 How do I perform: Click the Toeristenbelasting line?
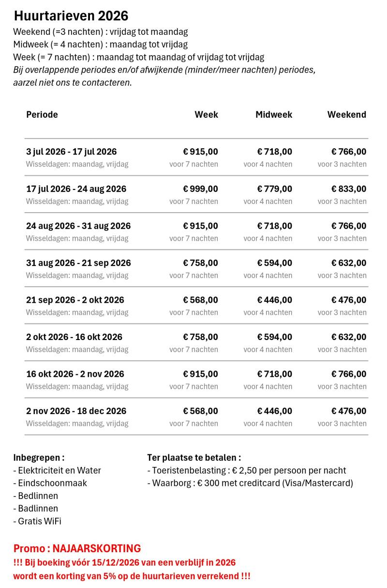tap(247, 470)
